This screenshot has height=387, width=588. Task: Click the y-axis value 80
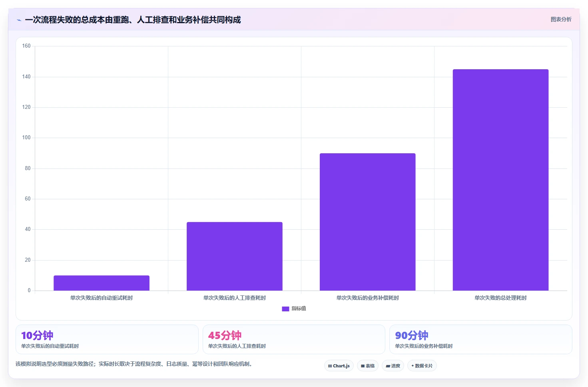coord(28,168)
